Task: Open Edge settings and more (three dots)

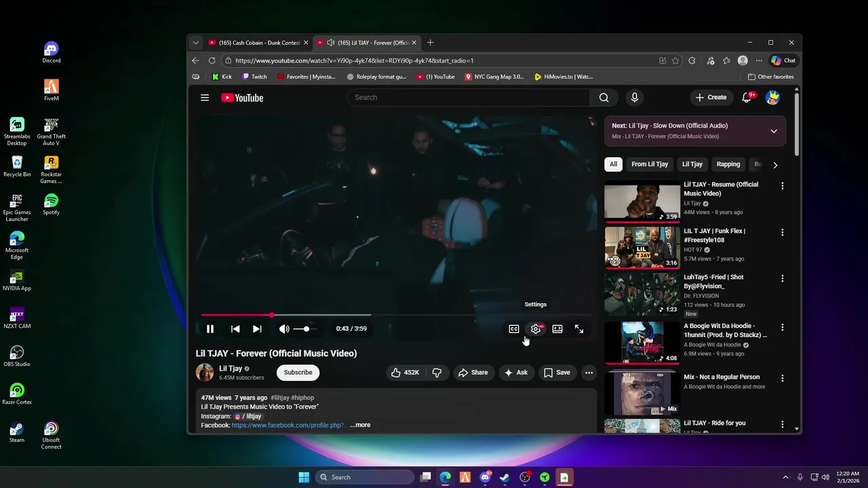Action: [x=759, y=60]
